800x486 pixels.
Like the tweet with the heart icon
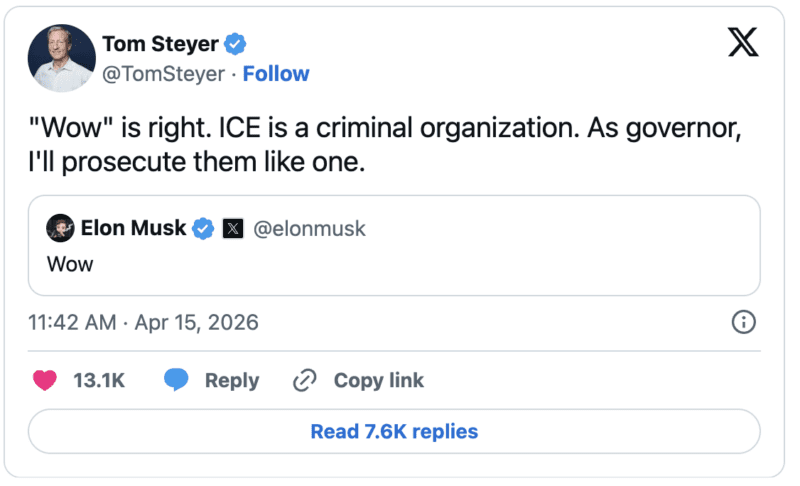pyautogui.click(x=45, y=380)
